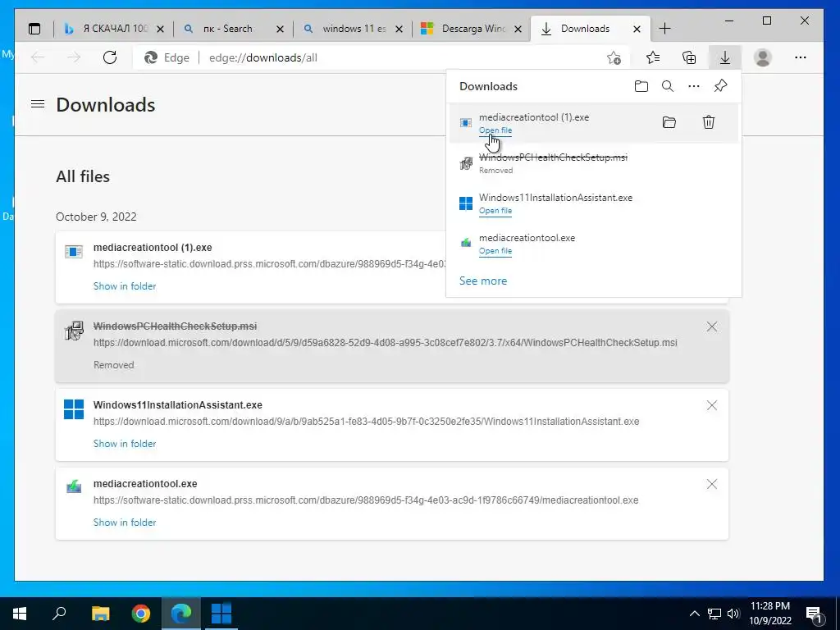
Task: Open the Favorites list icon
Action: (652, 57)
